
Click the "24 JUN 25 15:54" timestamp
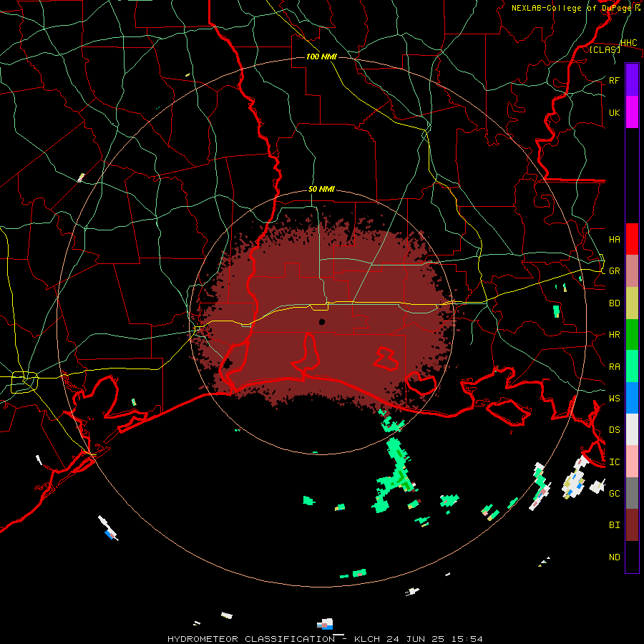(x=435, y=639)
